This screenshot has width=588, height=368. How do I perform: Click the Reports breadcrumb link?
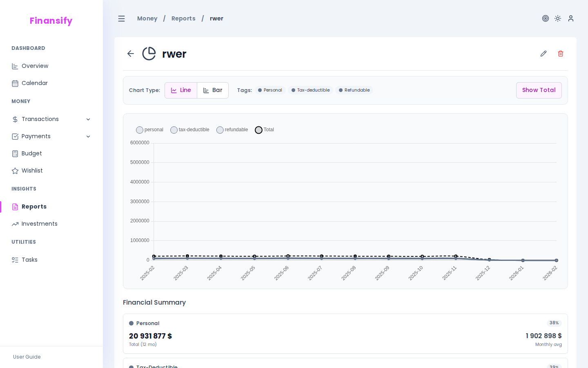[x=183, y=19]
